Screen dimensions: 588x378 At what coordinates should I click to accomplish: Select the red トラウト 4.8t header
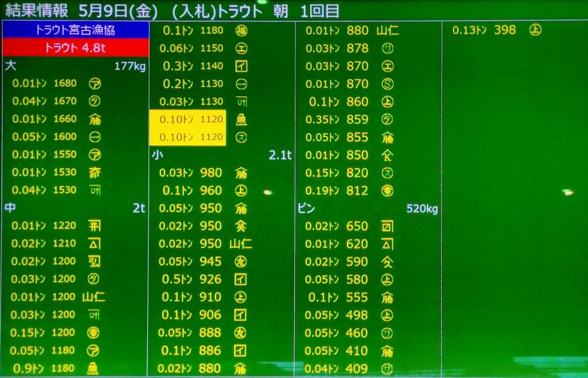tap(75, 48)
